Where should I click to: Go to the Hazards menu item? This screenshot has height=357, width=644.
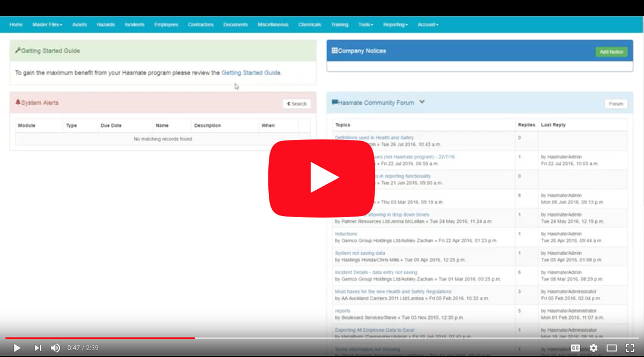[x=106, y=25]
